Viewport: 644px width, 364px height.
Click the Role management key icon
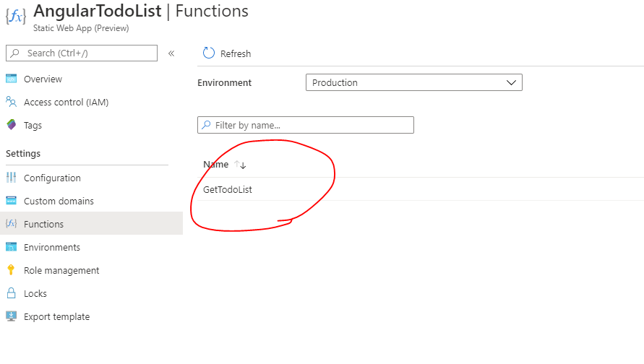[11, 270]
